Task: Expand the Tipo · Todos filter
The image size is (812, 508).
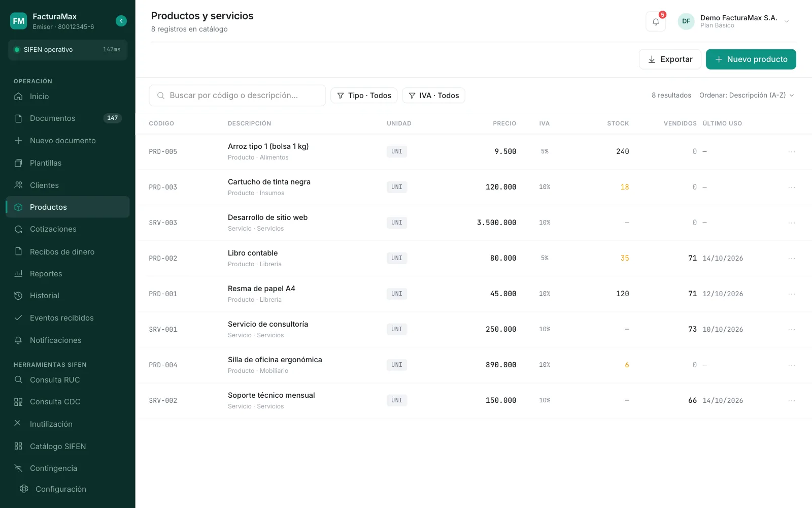Action: (x=364, y=96)
